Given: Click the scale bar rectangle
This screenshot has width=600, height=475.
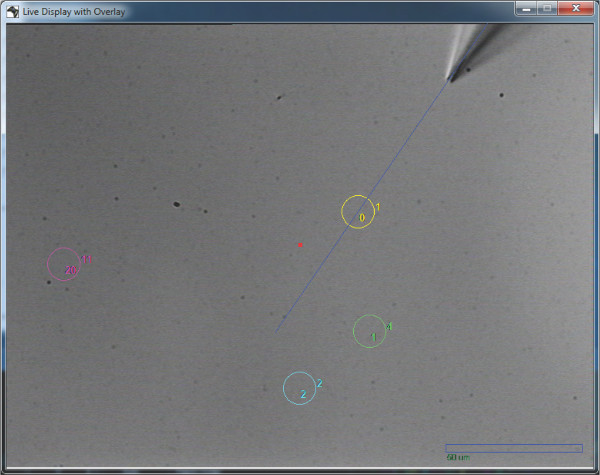Looking at the screenshot, I should point(514,448).
